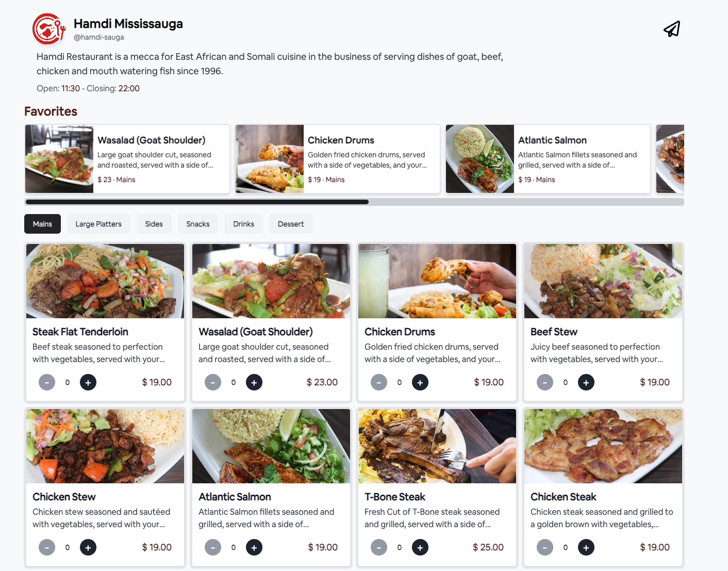Click the paper plane share icon
The height and width of the screenshot is (571, 728).
[x=672, y=29]
